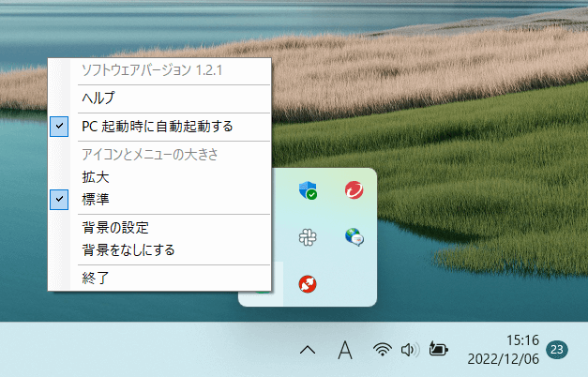Click ソフトウェアバージョン 1.2.1 text

pos(152,70)
